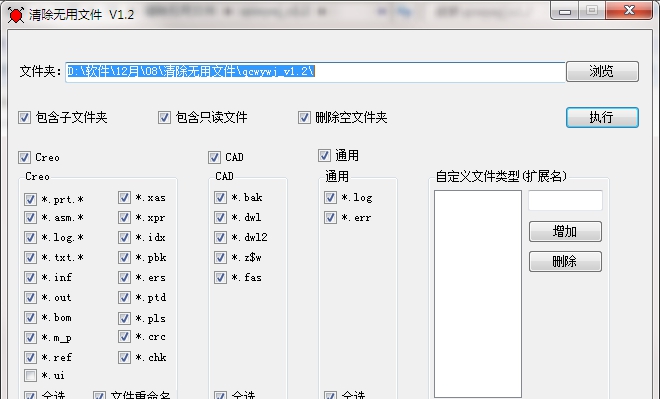The width and height of the screenshot is (660, 399).
Task: Toggle the *.inf checkbox
Action: point(30,277)
